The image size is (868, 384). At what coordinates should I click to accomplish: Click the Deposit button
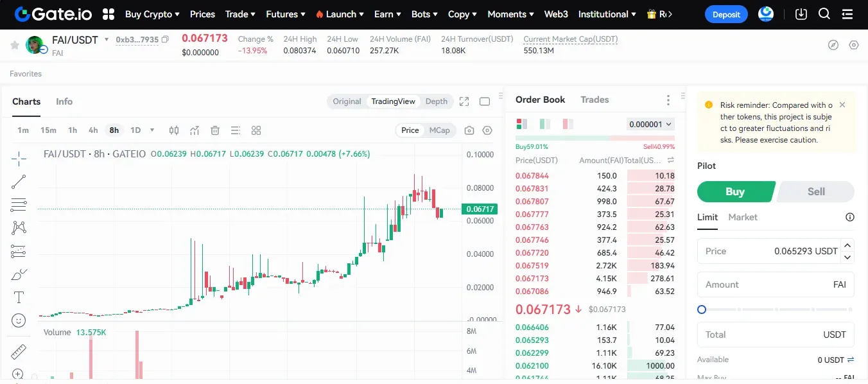(726, 13)
